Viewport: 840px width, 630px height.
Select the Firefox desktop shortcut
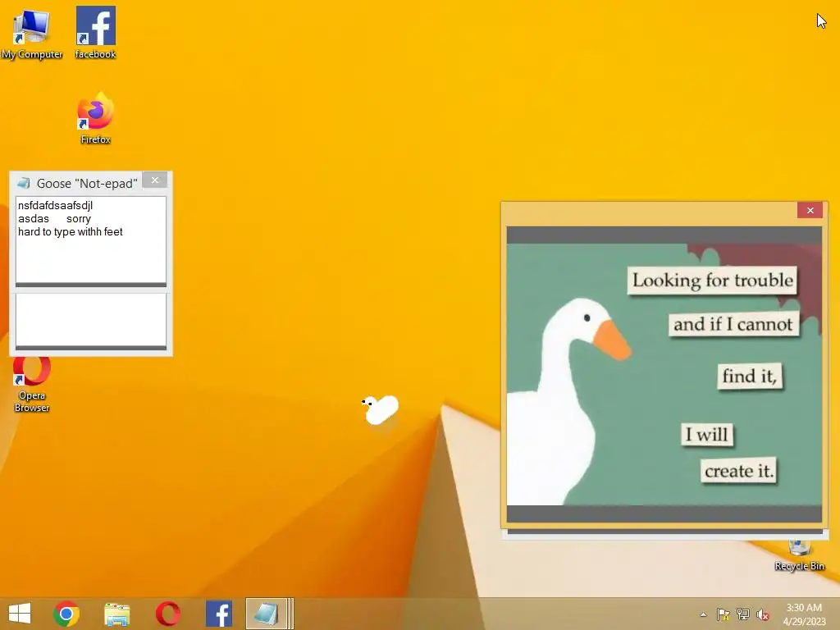95,118
